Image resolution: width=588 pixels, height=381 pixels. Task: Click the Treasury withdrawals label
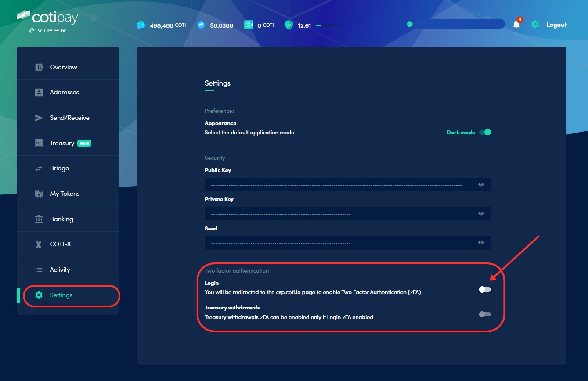(x=232, y=308)
